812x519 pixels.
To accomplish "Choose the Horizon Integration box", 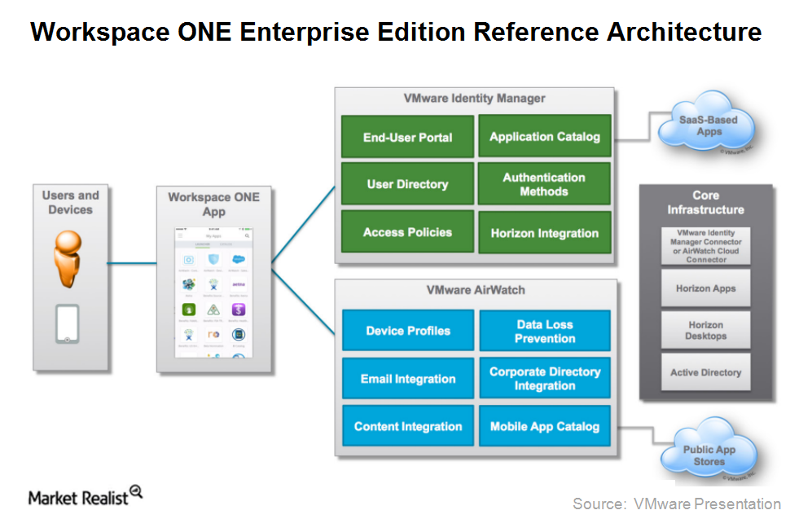I will 545,232.
